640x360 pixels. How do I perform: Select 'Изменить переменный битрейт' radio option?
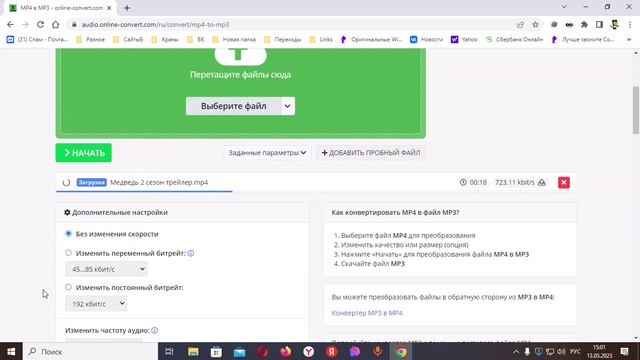pyautogui.click(x=68, y=253)
